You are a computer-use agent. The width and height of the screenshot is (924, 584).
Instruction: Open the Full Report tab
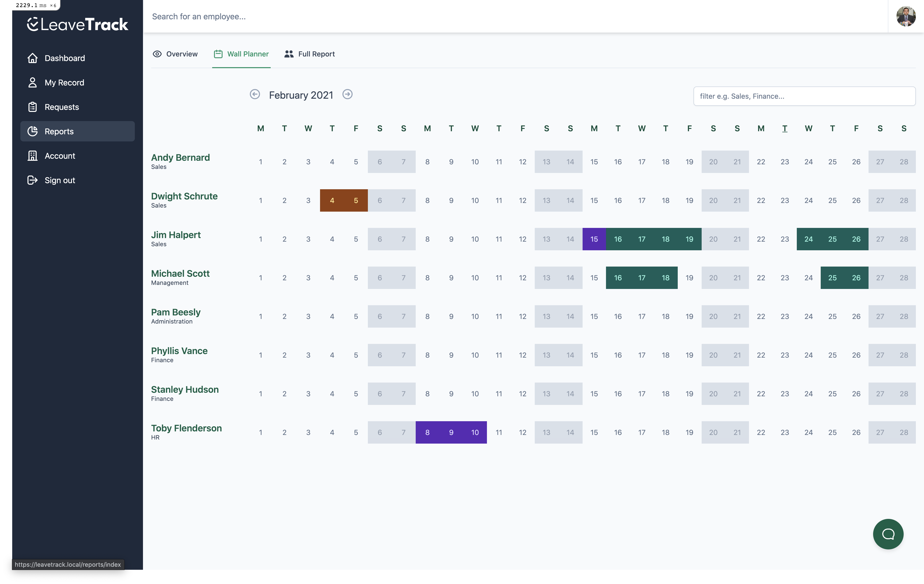click(x=309, y=54)
